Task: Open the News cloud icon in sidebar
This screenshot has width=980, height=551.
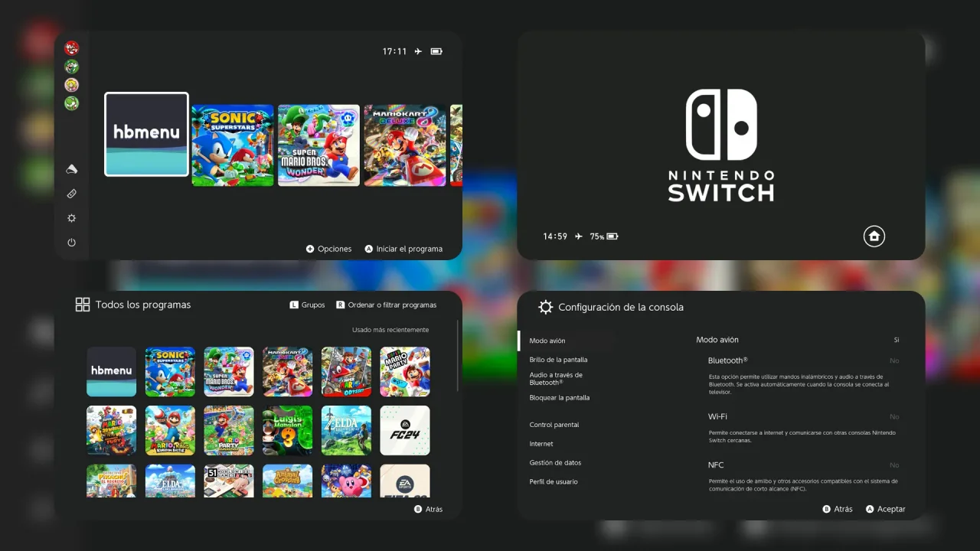Action: click(71, 168)
